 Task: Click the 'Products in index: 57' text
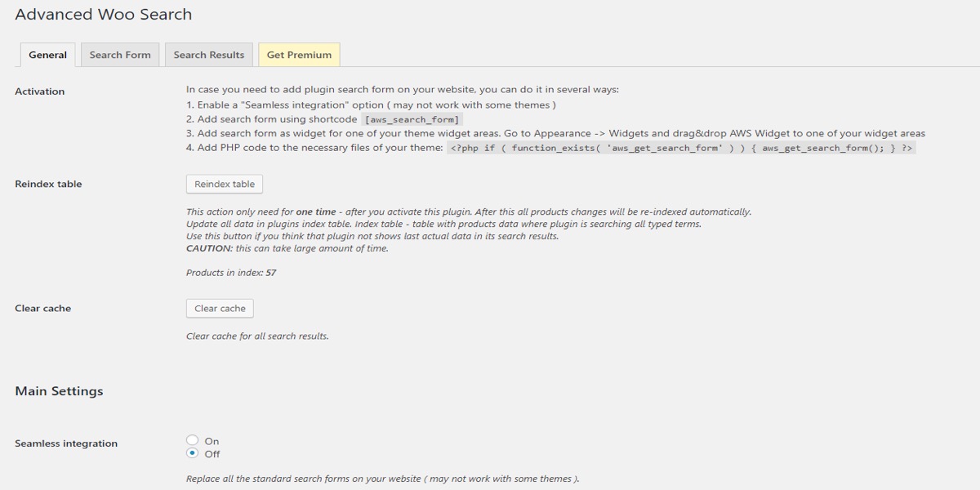pos(231,273)
